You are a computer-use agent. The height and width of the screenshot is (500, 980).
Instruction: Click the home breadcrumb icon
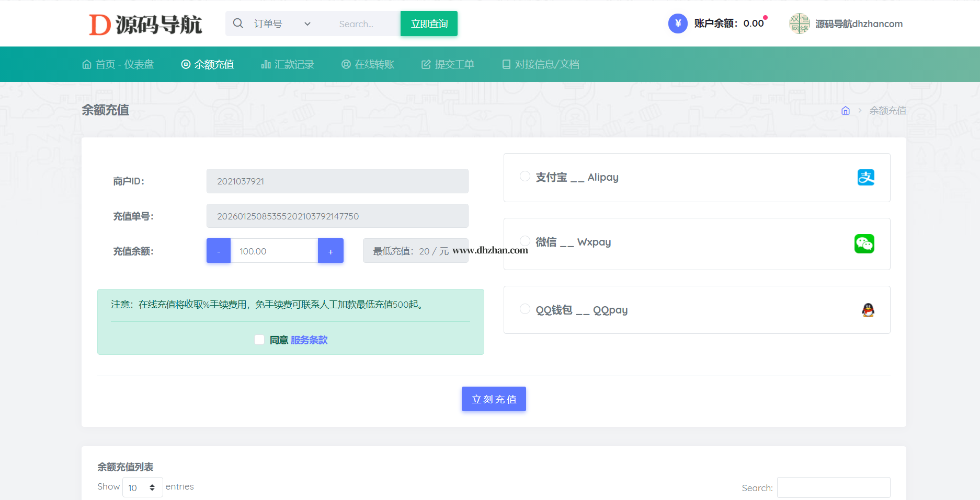(845, 111)
